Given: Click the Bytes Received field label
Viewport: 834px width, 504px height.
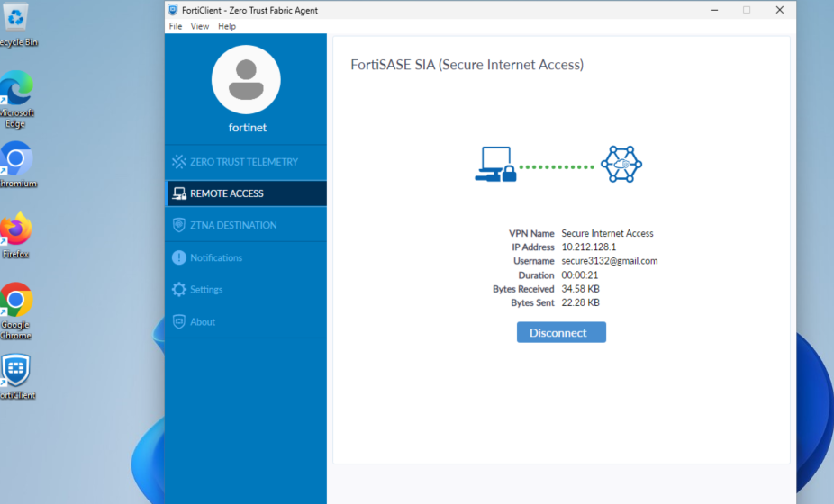Looking at the screenshot, I should click(x=523, y=289).
